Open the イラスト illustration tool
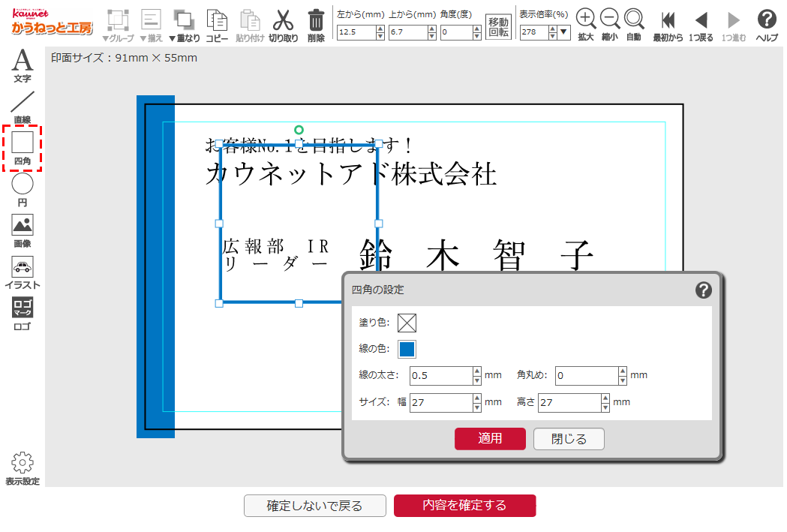Viewport: 787px width, 532px height. pyautogui.click(x=22, y=272)
